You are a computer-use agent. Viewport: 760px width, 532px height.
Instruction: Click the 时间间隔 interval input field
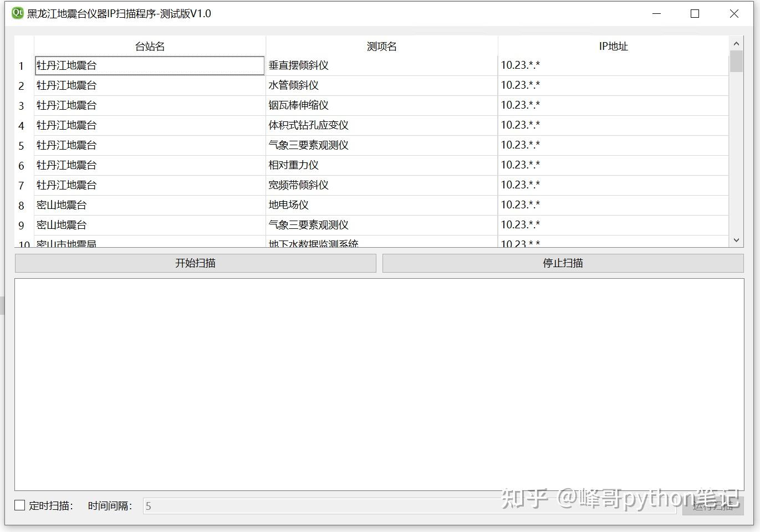click(x=333, y=505)
